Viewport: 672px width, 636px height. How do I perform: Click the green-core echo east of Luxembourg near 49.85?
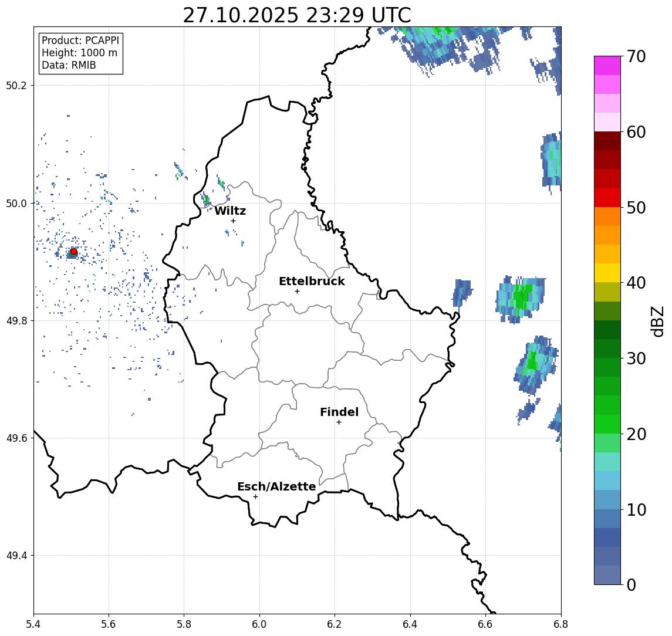pyautogui.click(x=521, y=299)
